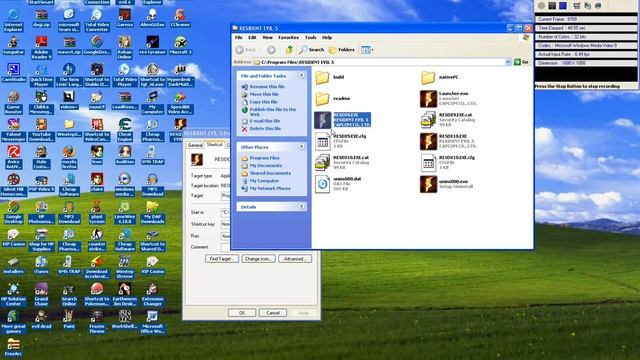Viewport: 640px width, 360px height.
Task: Select the readme folder
Action: pos(333,98)
